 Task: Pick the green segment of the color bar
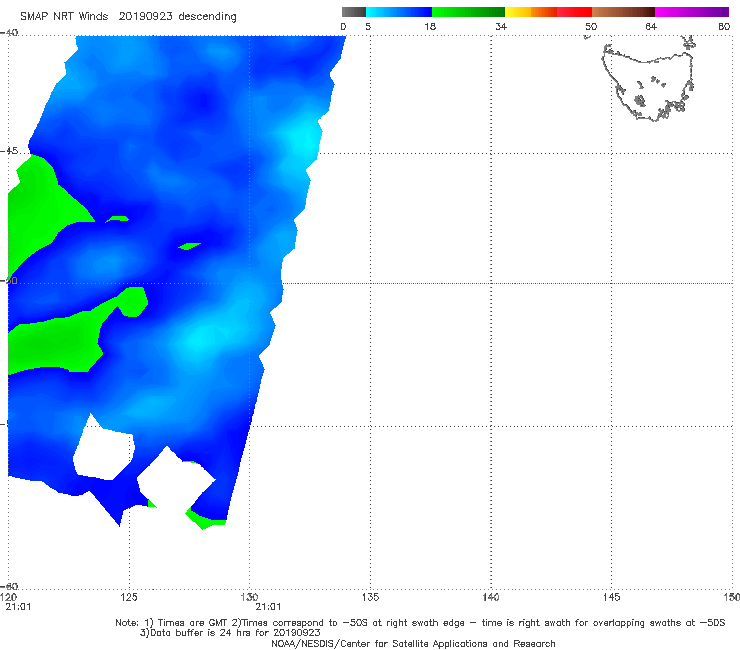468,12
